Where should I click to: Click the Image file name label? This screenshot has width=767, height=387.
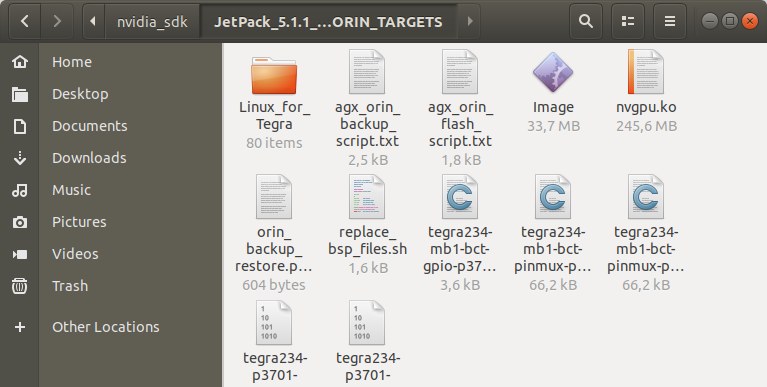tap(553, 107)
